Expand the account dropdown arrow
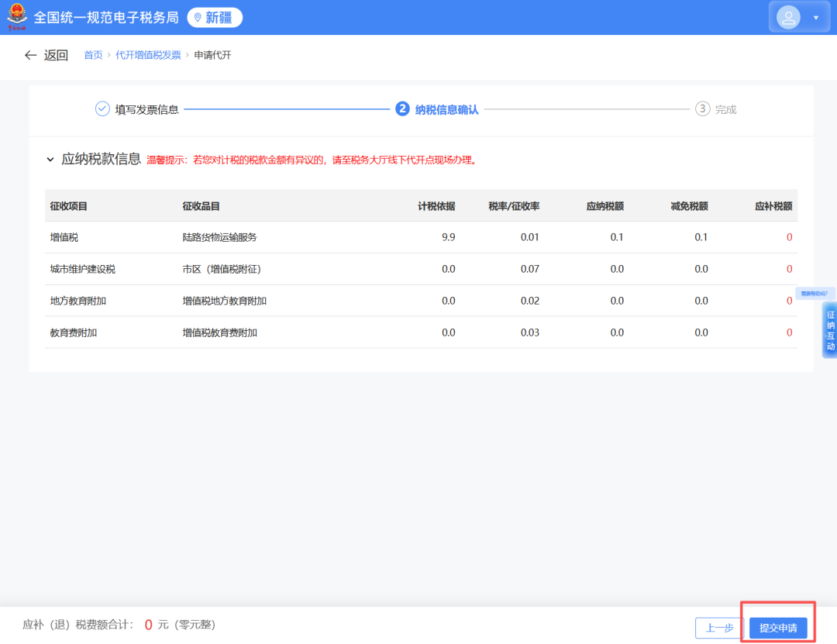The image size is (837, 644). coord(815,18)
